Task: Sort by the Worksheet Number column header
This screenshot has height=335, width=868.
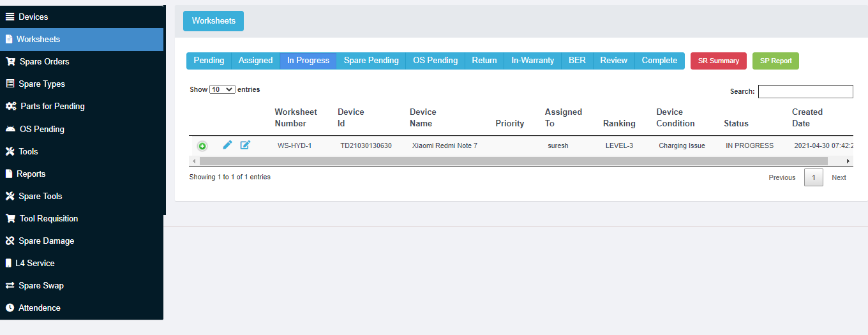Action: [296, 117]
